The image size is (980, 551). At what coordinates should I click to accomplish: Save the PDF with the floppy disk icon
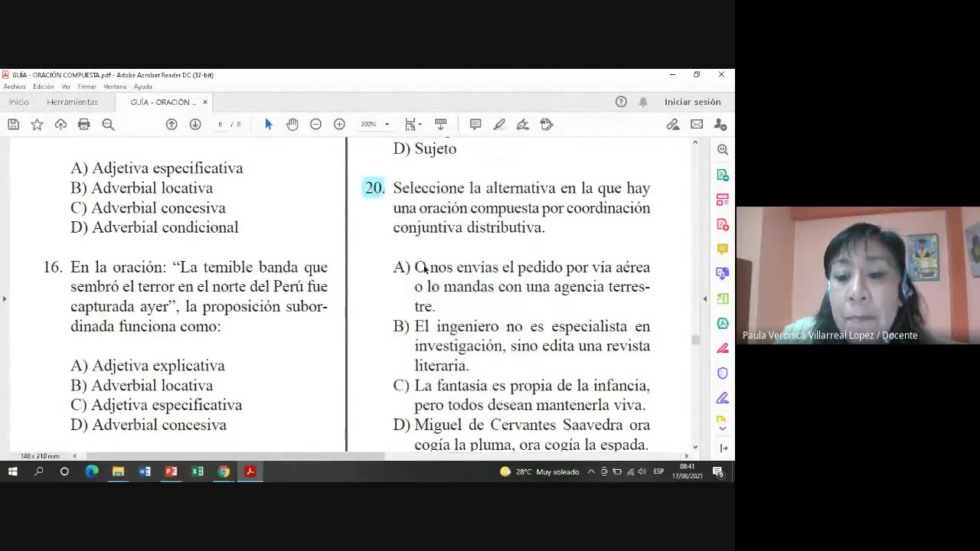point(13,124)
